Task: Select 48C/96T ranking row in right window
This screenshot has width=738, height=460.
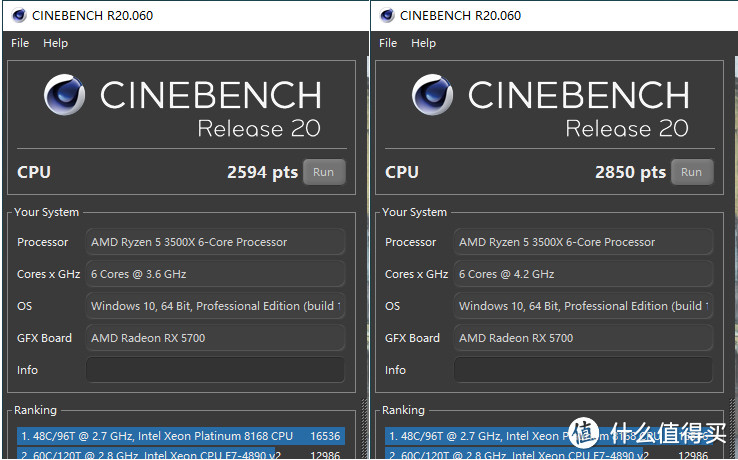Action: (549, 436)
